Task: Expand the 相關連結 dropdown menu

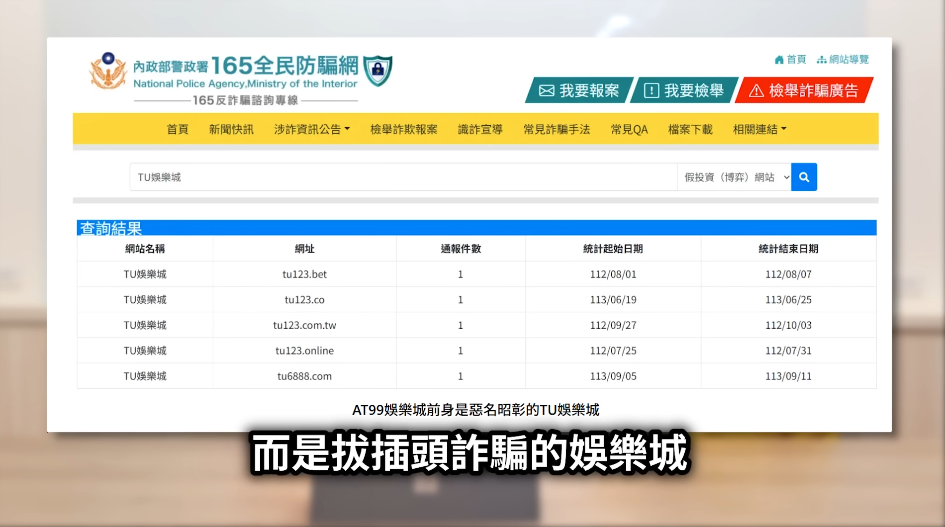Action: (759, 130)
